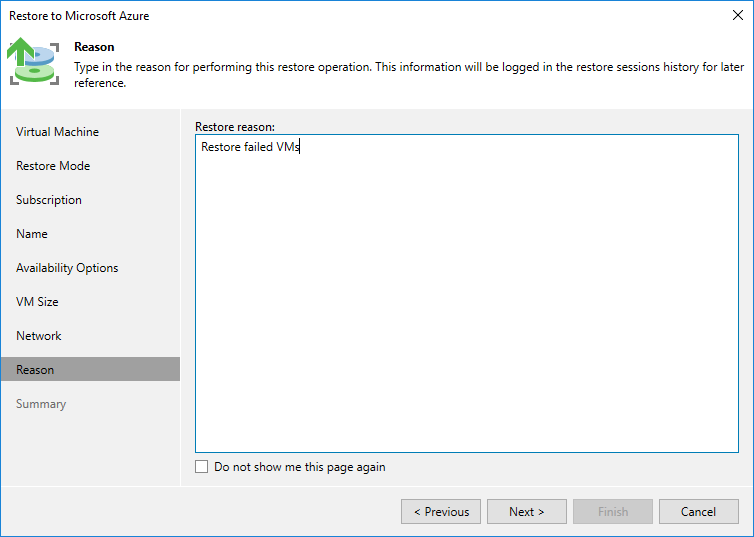The image size is (754, 537).
Task: Select the Network step
Action: pos(39,336)
